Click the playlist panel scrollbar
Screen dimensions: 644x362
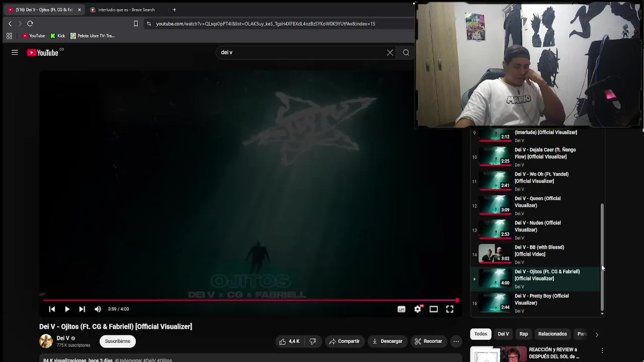602,256
